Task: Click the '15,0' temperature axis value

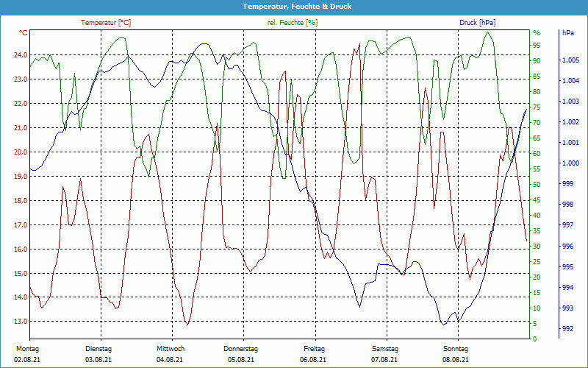Action: pos(21,273)
